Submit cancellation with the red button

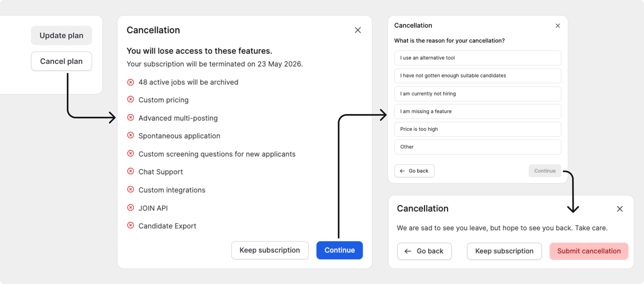(x=589, y=251)
